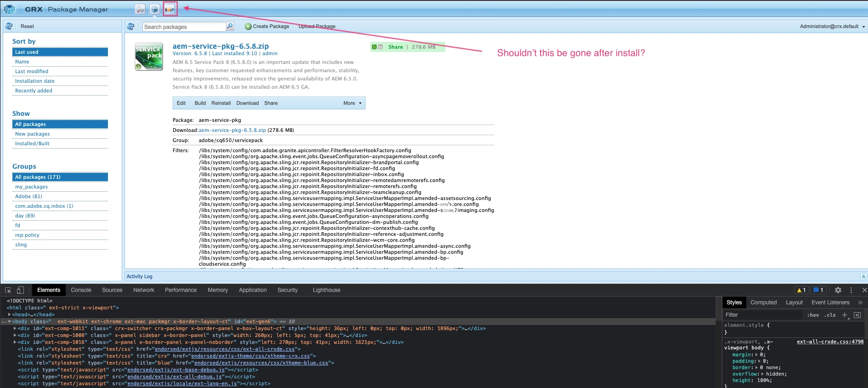
Task: Switch to DevTools Network tab
Action: (144, 290)
